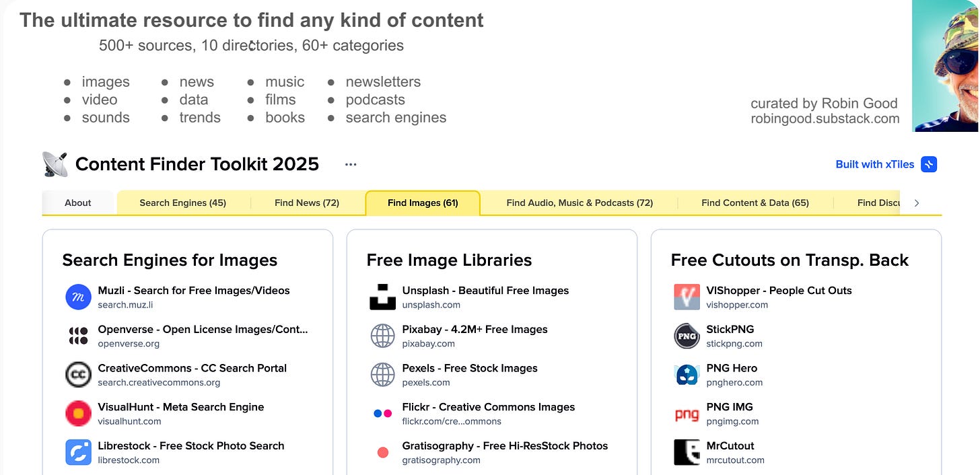Click the Flickr two-dot icon
The height and width of the screenshot is (475, 980).
click(x=383, y=413)
